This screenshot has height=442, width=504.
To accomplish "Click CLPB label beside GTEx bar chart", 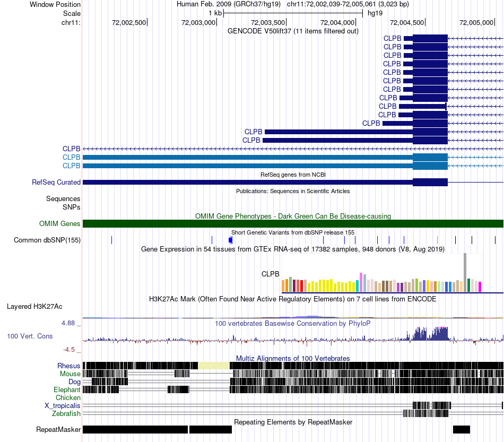I will coord(270,274).
